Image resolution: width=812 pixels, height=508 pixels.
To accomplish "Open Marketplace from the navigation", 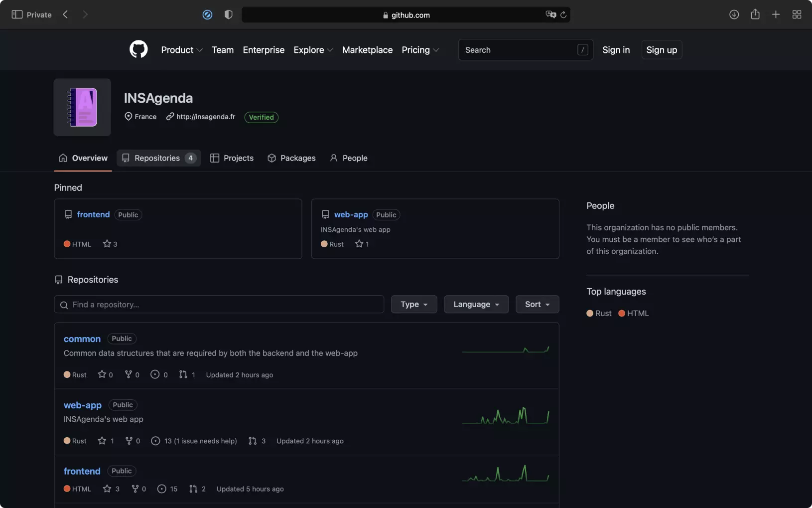I will point(367,50).
